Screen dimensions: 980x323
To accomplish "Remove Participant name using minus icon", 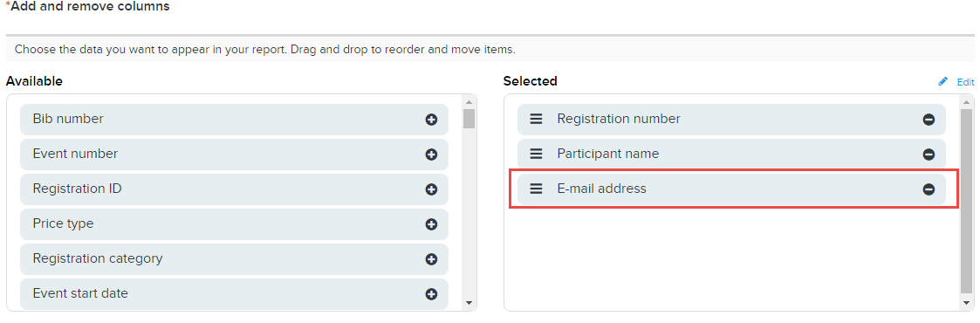I will point(929,155).
